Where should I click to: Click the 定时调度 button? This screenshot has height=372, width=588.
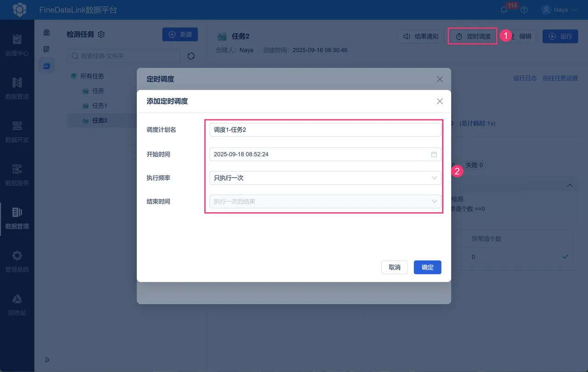click(473, 36)
